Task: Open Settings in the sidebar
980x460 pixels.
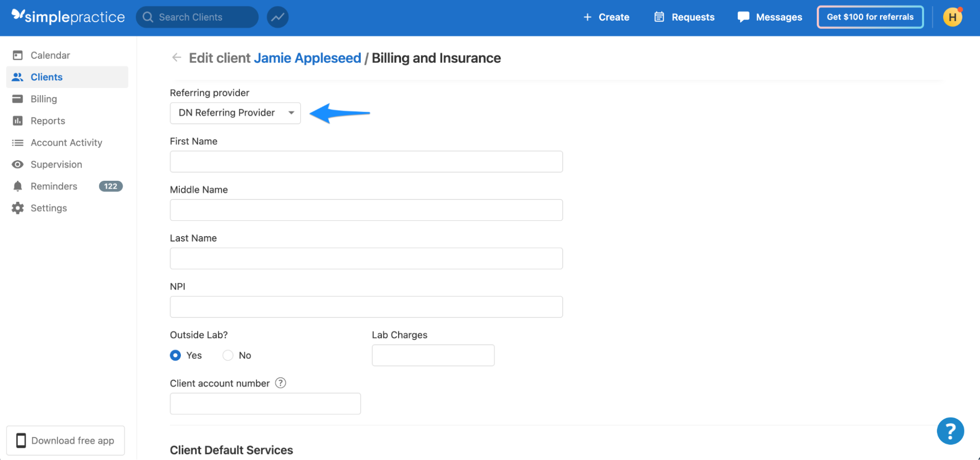Action: [x=67, y=208]
